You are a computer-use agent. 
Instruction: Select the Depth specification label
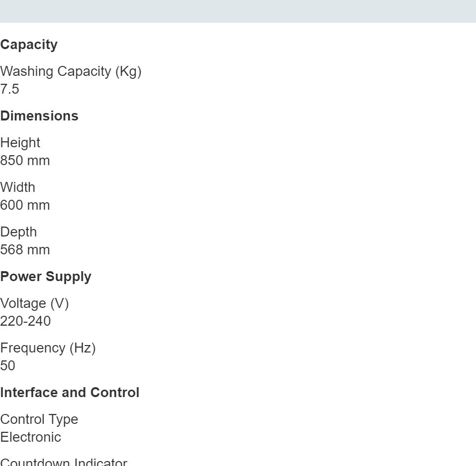click(18, 232)
